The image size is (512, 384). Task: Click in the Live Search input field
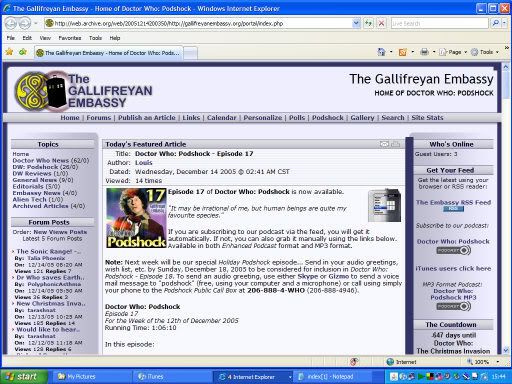(x=439, y=23)
